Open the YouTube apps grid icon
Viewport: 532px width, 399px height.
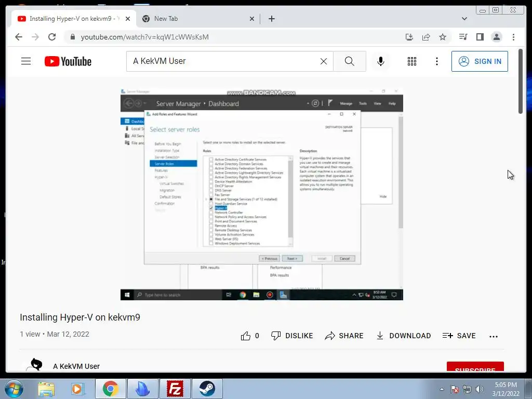click(412, 61)
